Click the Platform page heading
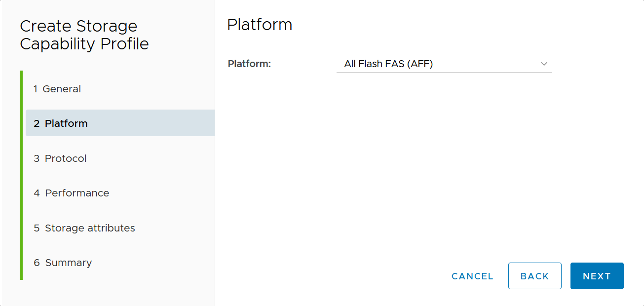The image size is (644, 306). click(260, 25)
